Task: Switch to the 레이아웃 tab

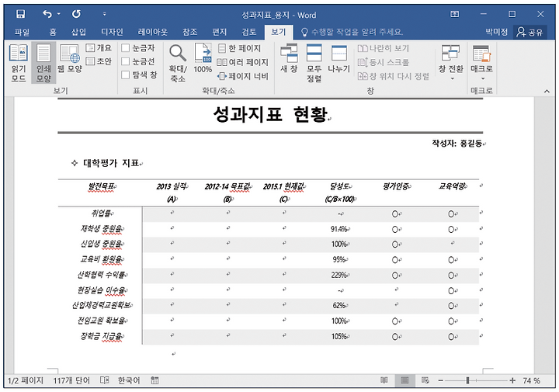Action: click(153, 32)
